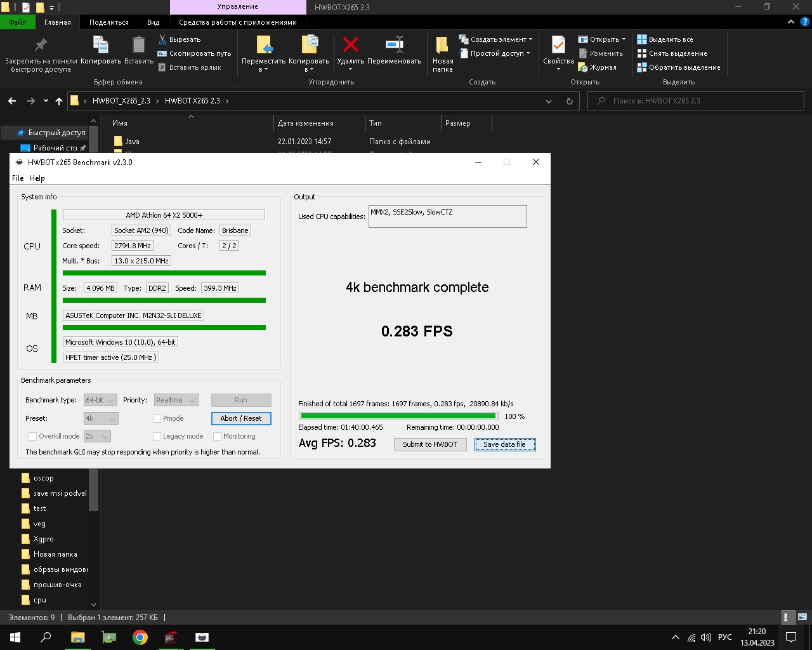Go up one folder level arrow
812x650 pixels.
click(59, 101)
